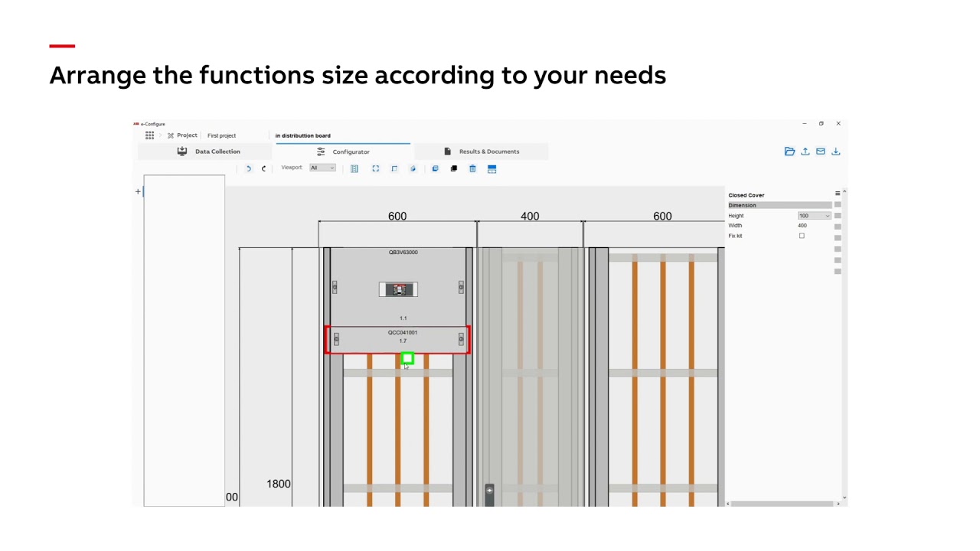Click the trash delete icon
Viewport: 980px width, 551px height.
pos(472,168)
